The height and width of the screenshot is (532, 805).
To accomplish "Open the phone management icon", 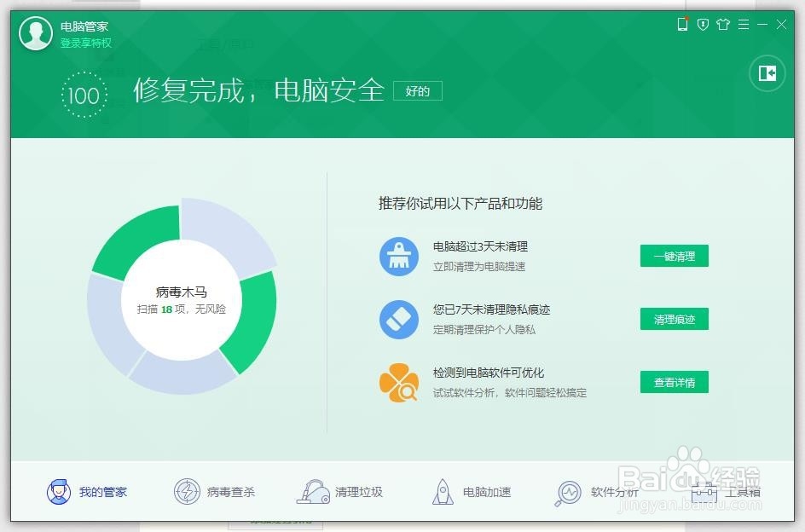I will (x=682, y=25).
